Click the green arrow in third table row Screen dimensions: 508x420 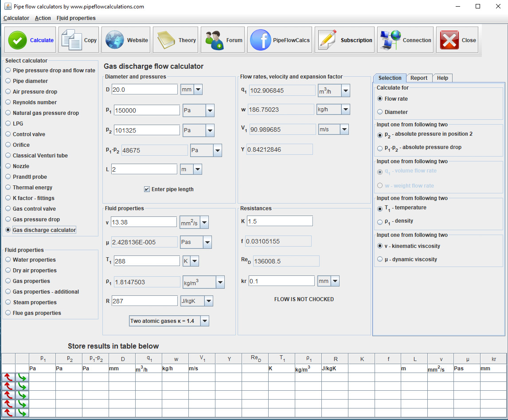(x=22, y=395)
